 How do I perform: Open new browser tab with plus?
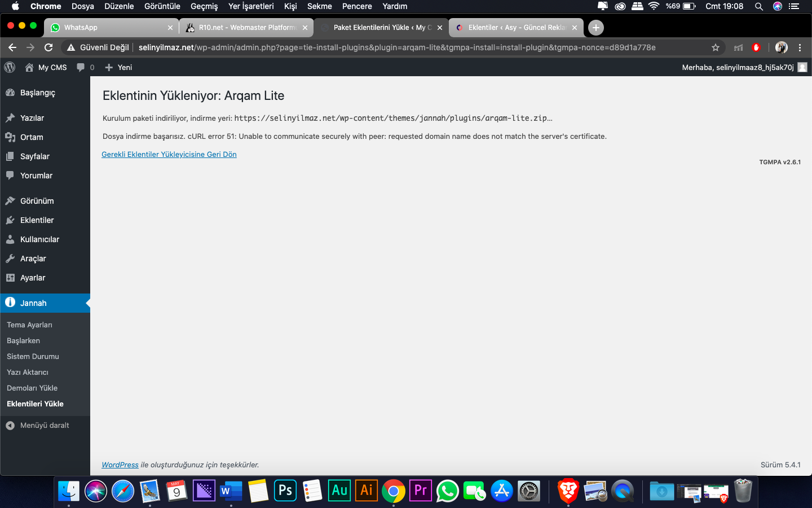pyautogui.click(x=595, y=27)
